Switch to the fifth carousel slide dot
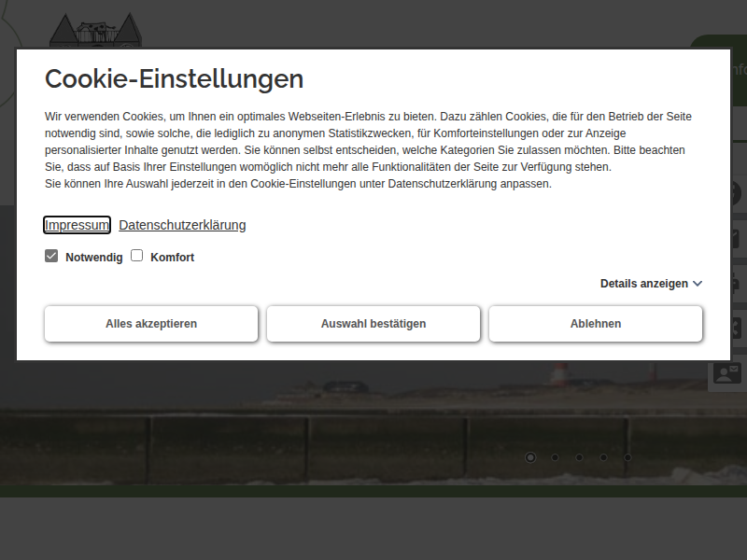Image resolution: width=747 pixels, height=560 pixels. coord(627,457)
